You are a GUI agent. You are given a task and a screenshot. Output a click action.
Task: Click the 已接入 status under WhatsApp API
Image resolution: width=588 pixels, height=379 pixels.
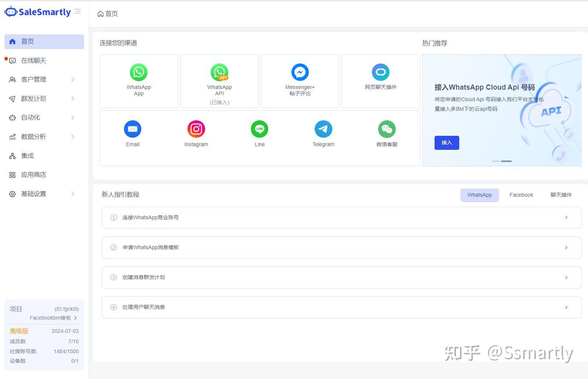pyautogui.click(x=219, y=102)
